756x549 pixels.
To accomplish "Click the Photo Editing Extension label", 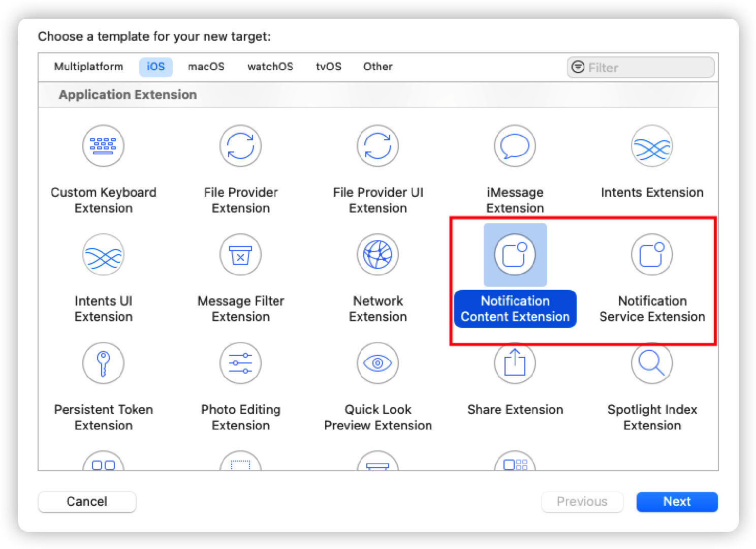I will pos(240,417).
